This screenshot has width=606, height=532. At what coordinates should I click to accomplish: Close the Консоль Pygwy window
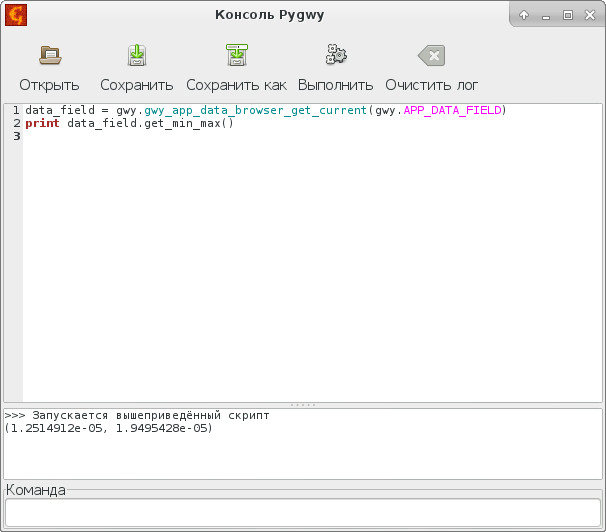(590, 15)
